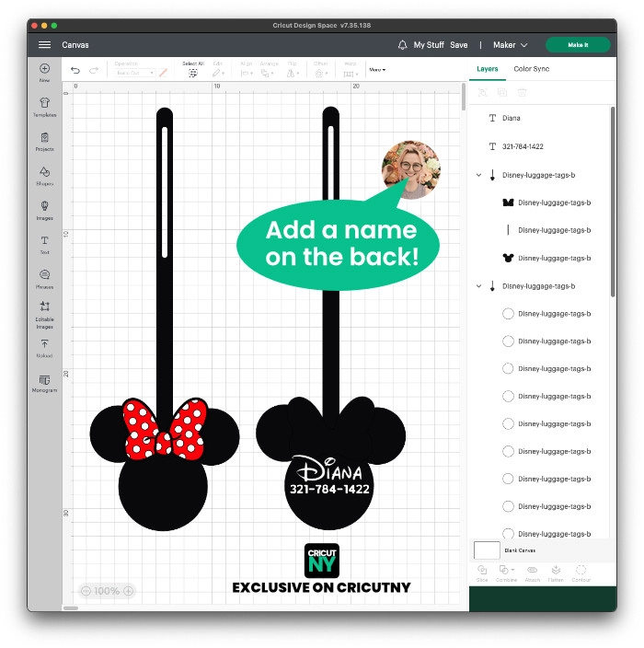Screen dimensions: 644x648
Task: Open My Stuff
Action: click(429, 45)
